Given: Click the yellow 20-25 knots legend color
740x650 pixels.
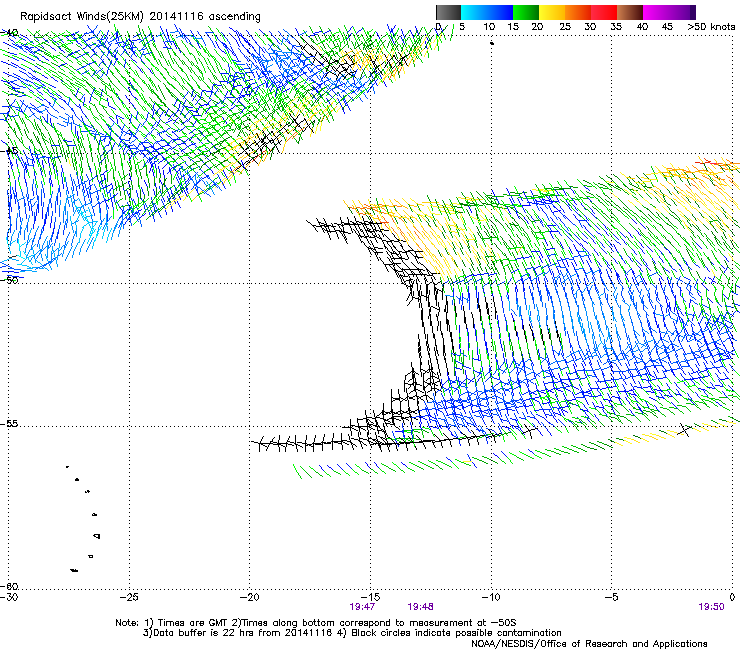Looking at the screenshot, I should tap(552, 12).
